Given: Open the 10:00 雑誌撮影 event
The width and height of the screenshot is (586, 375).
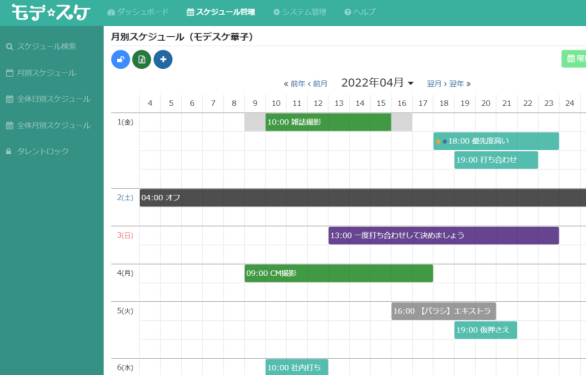Looking at the screenshot, I should 328,122.
